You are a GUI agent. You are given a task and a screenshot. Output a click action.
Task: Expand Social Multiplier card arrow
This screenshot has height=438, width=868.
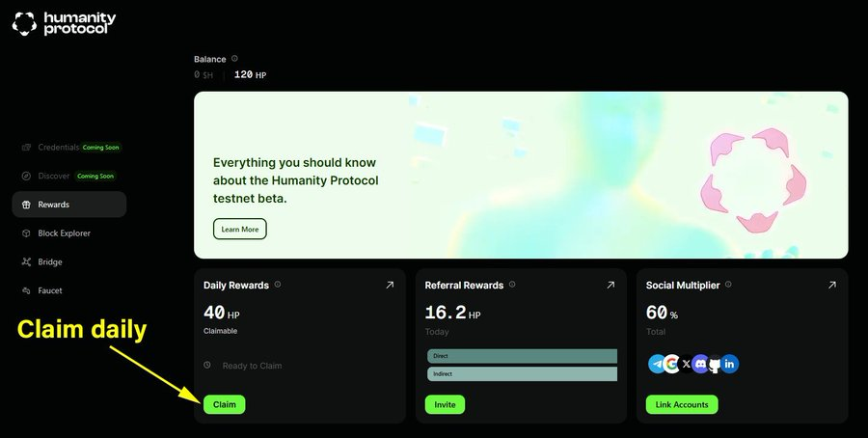pyautogui.click(x=832, y=285)
